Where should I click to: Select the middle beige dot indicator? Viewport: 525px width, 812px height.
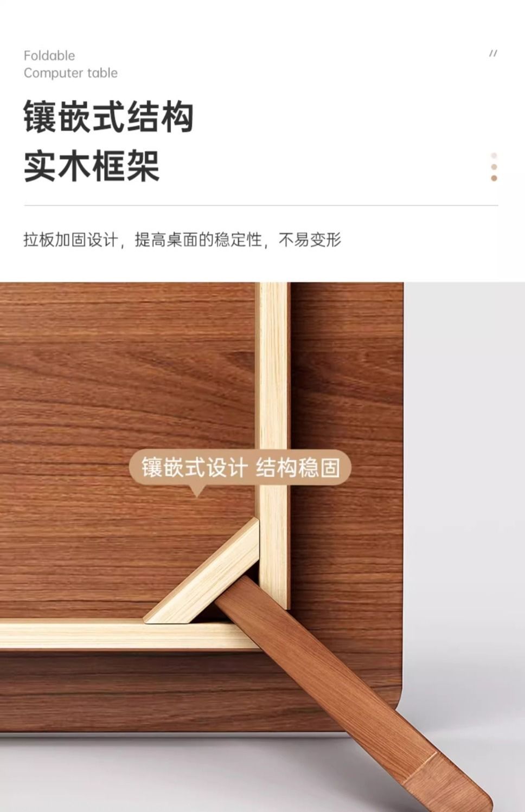click(x=494, y=167)
